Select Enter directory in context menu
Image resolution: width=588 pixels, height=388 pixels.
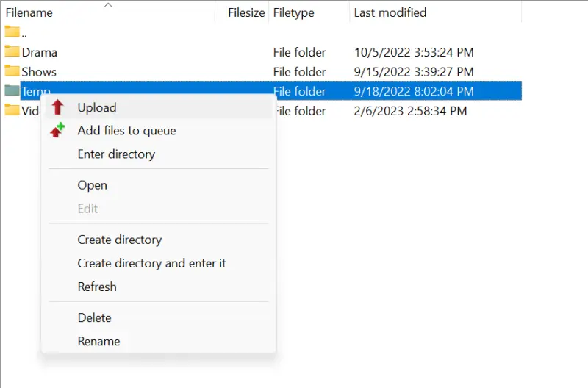(x=116, y=154)
